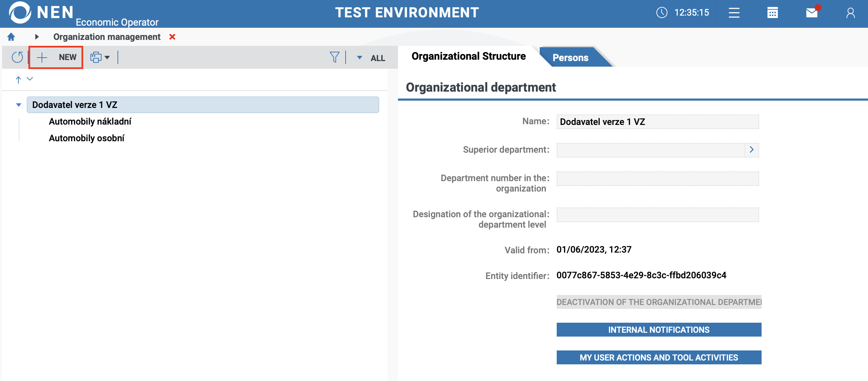Select Automobily osobní department
Screen dimensions: 868x381
(87, 138)
